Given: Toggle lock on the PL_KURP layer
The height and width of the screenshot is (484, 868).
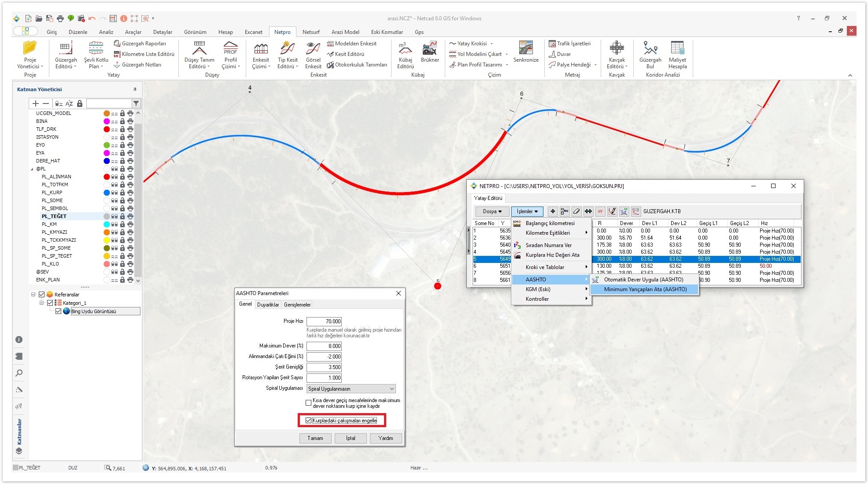Looking at the screenshot, I should coord(122,192).
